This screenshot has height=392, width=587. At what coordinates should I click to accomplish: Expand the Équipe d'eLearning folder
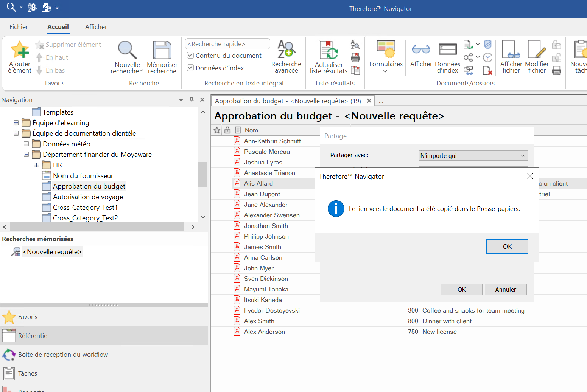click(x=16, y=123)
